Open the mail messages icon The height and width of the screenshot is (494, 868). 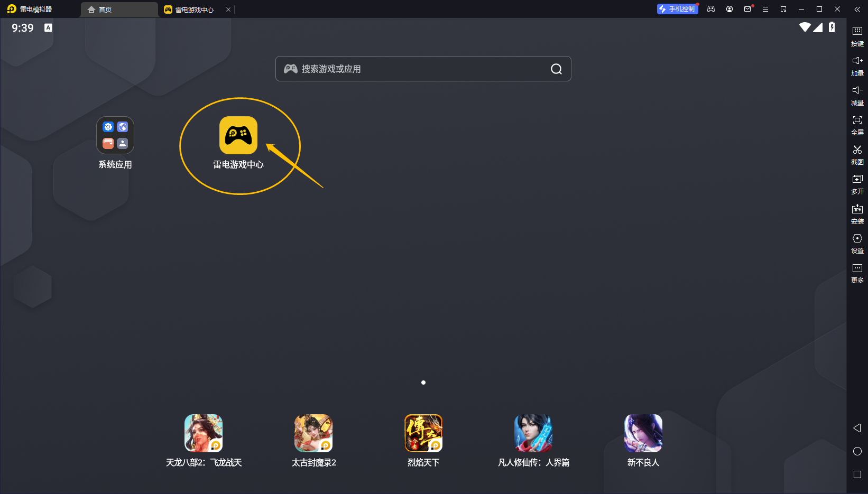click(747, 9)
